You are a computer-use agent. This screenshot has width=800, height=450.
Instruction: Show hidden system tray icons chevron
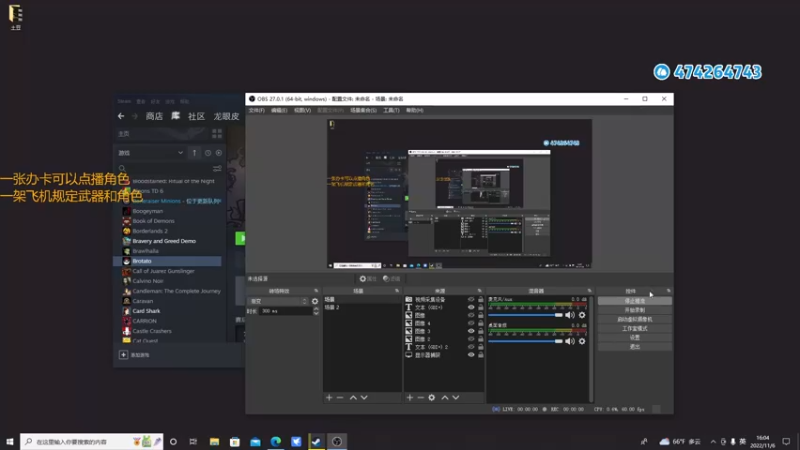click(x=713, y=441)
